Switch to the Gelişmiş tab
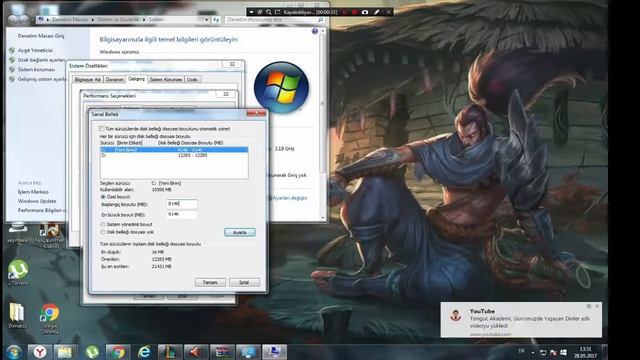This screenshot has width=640, height=360. point(136,79)
